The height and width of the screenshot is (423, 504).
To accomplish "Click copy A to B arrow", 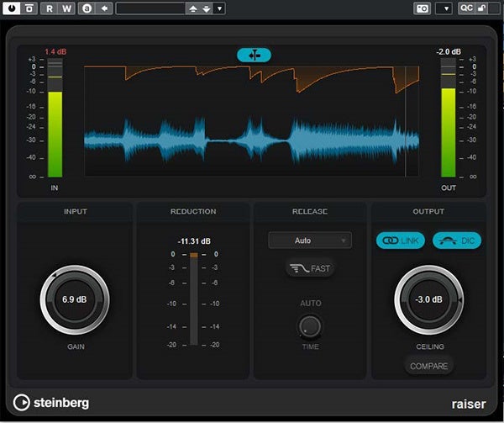I will 104,8.
